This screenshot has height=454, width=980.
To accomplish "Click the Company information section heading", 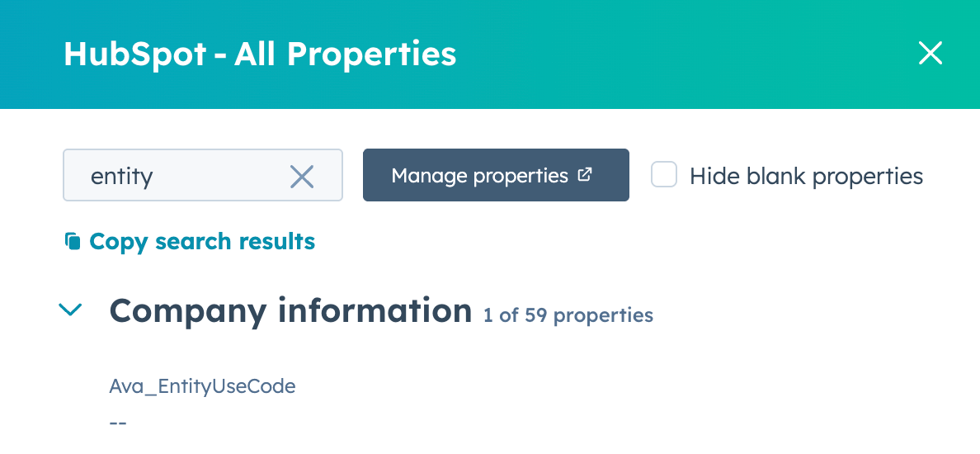I will point(290,311).
